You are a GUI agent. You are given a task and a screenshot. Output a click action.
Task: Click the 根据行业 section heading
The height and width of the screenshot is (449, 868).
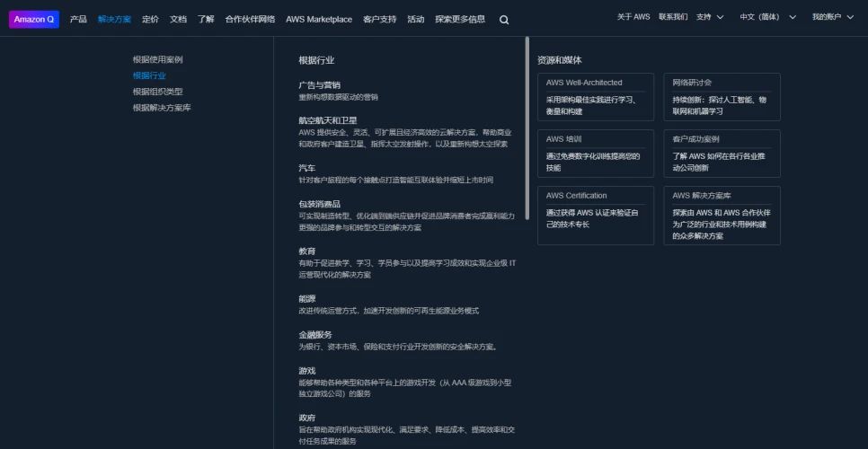coord(316,60)
